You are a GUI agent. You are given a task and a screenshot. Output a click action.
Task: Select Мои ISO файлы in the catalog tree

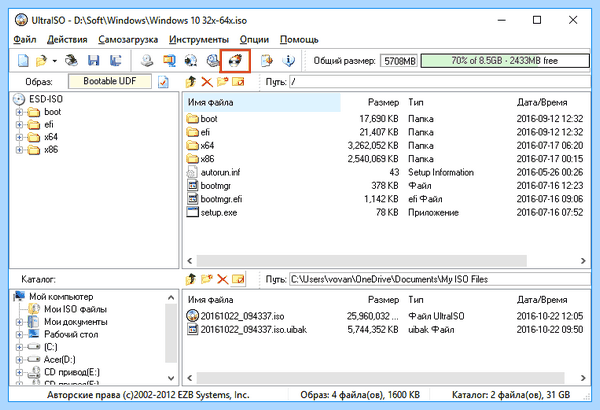point(75,309)
